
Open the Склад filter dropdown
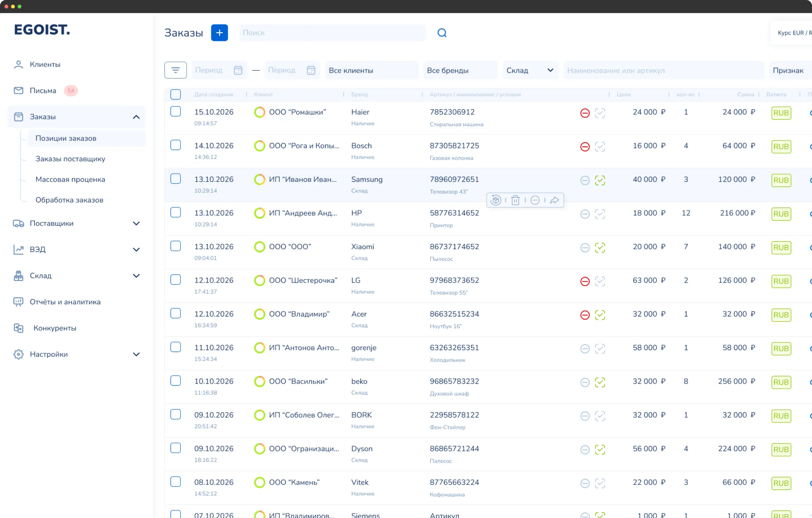530,70
